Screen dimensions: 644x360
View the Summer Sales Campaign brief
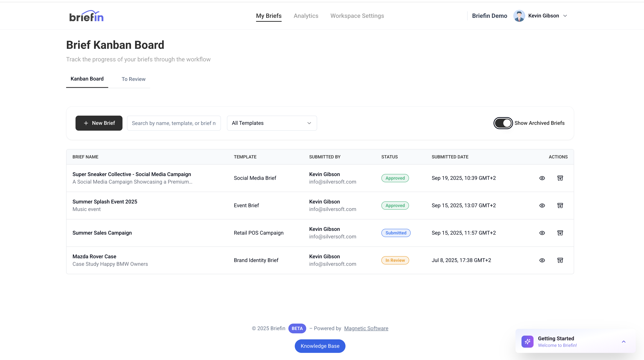tap(542, 233)
